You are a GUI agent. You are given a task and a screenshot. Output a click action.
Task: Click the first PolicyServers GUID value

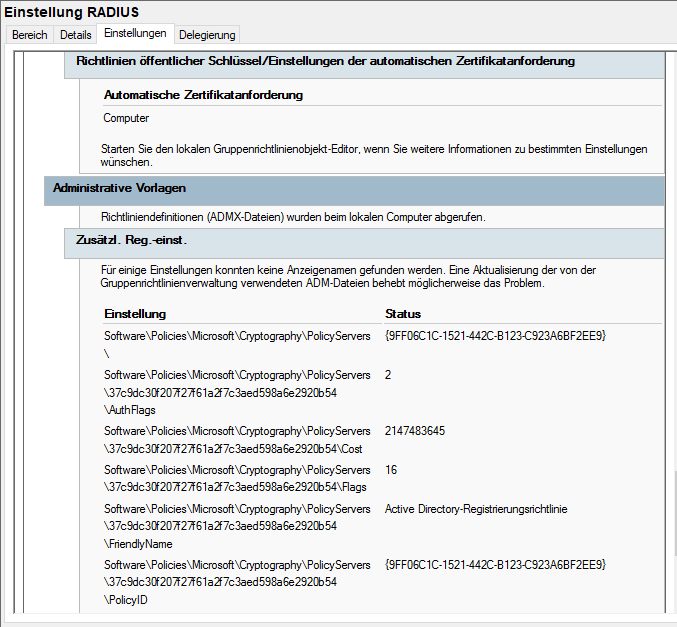pos(495,336)
